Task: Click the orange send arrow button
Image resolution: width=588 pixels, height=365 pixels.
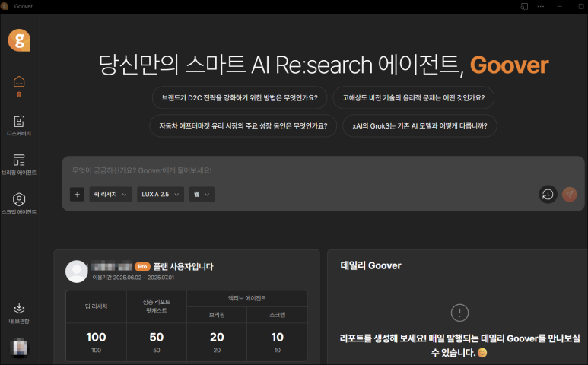Action: pyautogui.click(x=569, y=194)
